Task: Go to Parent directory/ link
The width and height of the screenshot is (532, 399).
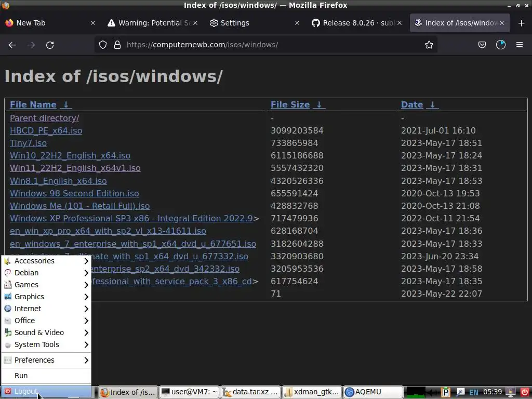Action: click(x=45, y=118)
